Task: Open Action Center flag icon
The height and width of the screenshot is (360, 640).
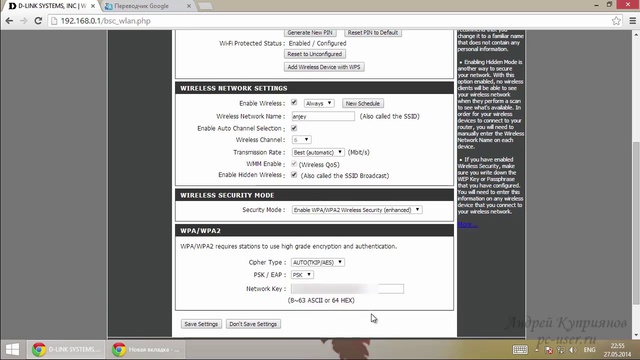Action: [x=549, y=350]
